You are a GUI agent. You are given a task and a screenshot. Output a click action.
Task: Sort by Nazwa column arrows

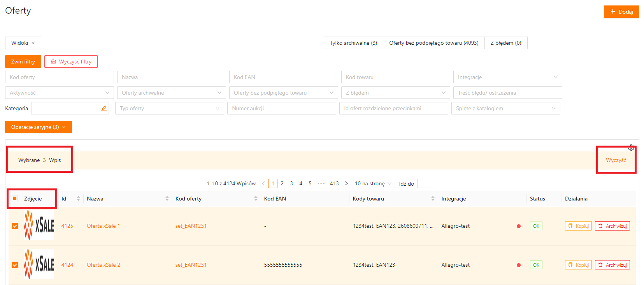tap(167, 199)
